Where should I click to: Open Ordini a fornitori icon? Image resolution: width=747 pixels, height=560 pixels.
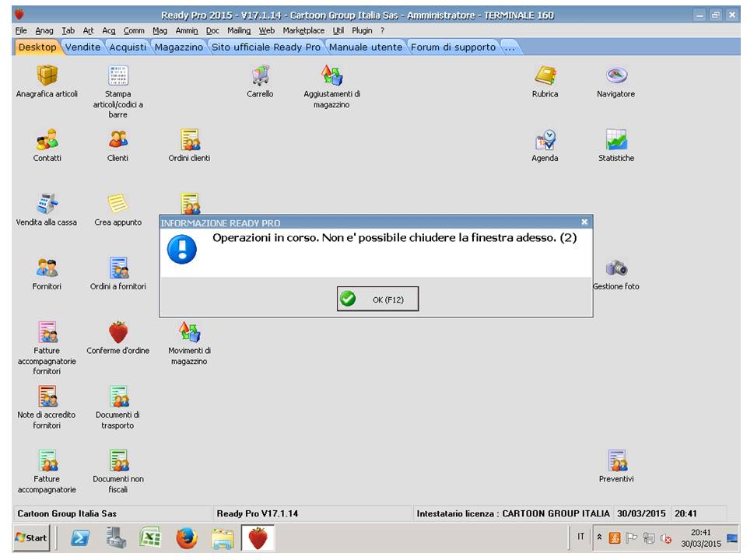tap(117, 268)
